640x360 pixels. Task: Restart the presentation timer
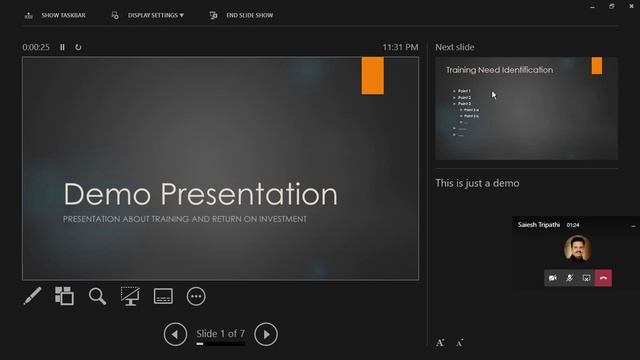tap(78, 47)
